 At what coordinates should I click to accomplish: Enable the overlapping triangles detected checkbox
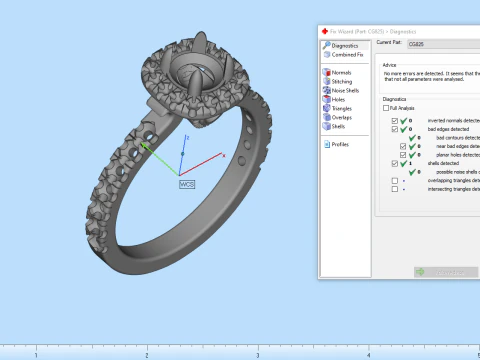coord(395,181)
